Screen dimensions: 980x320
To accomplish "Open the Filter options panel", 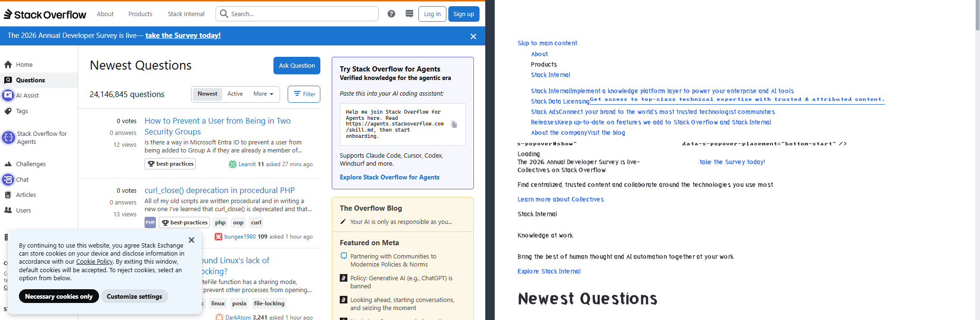I will [304, 94].
